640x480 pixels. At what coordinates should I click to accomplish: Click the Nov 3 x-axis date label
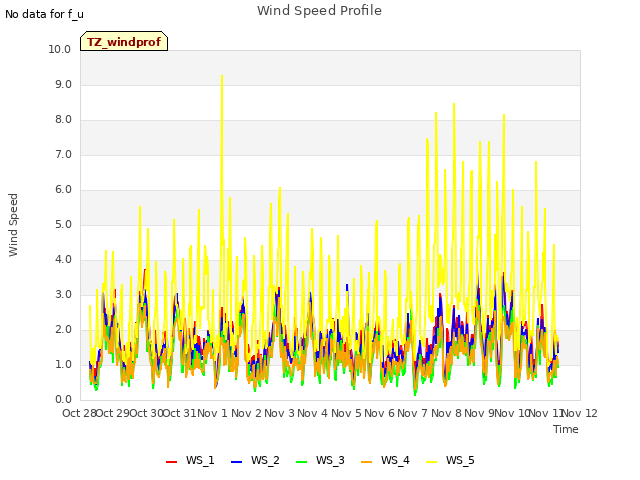279,413
